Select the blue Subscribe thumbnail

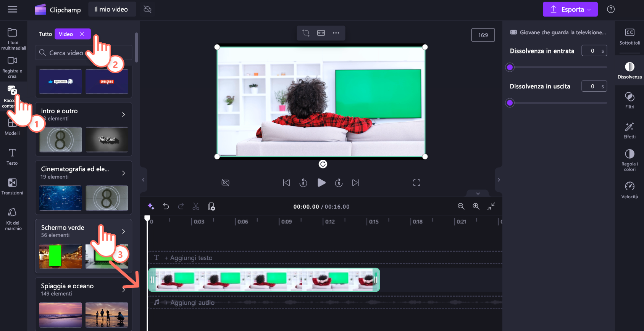[x=60, y=82]
